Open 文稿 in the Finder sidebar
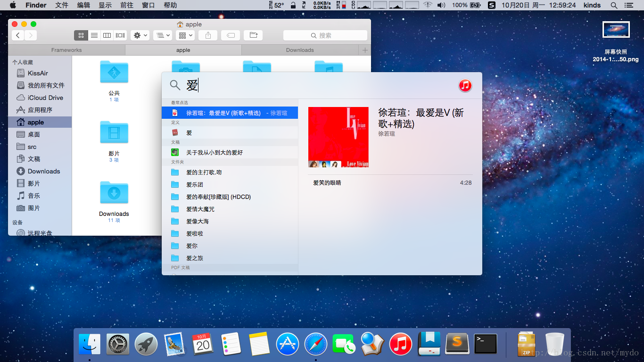The image size is (644, 362). [x=40, y=159]
